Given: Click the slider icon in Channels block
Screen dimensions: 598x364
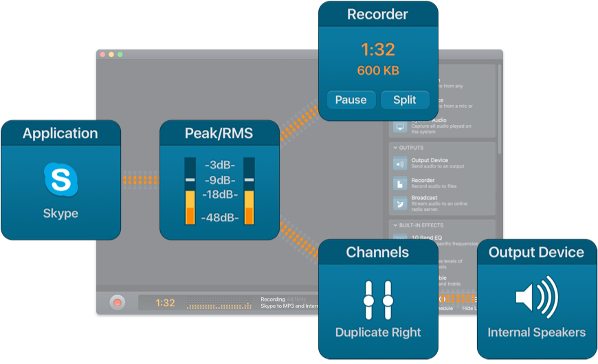Looking at the screenshot, I should pos(378,300).
